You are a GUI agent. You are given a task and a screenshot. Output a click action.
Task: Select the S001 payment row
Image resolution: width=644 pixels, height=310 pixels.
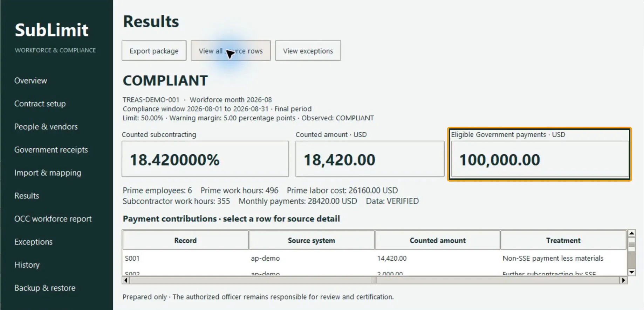pos(375,259)
